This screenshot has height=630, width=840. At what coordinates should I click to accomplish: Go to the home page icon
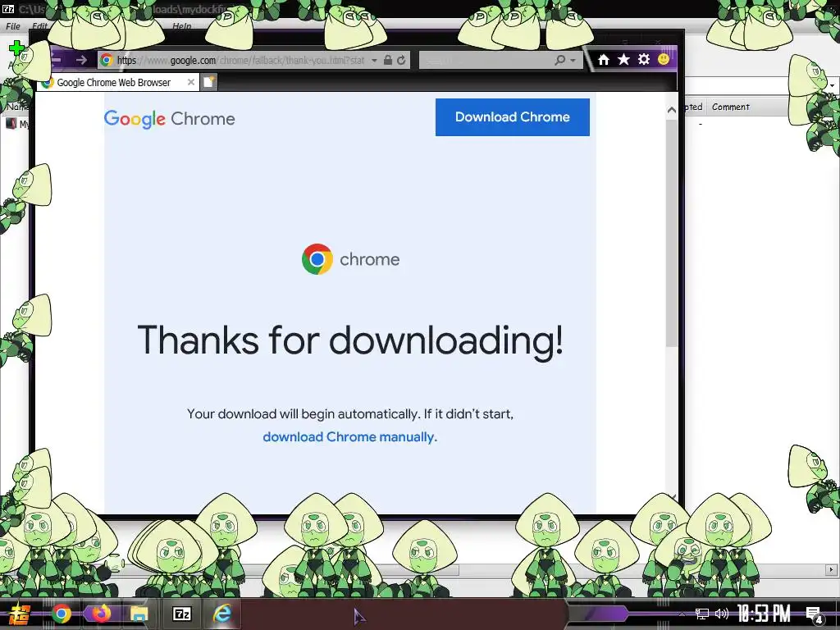604,59
